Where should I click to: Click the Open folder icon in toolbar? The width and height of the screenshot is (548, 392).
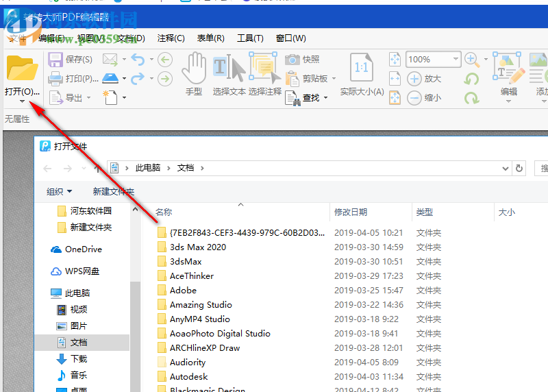pyautogui.click(x=22, y=69)
